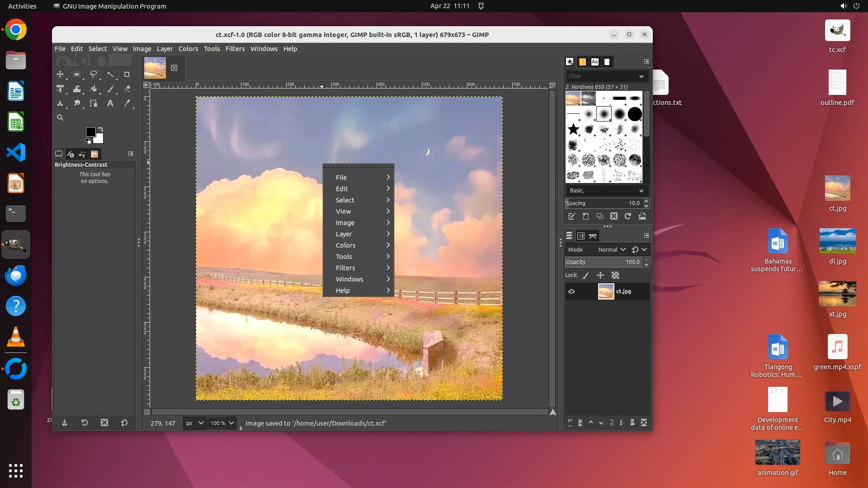
Task: Select the Zoom magnifier tool
Action: click(x=60, y=117)
